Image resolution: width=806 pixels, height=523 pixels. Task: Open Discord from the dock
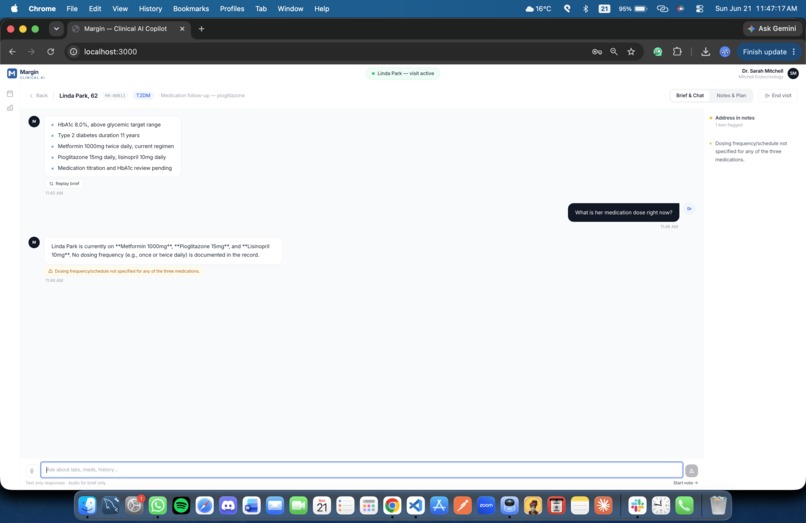(x=228, y=506)
